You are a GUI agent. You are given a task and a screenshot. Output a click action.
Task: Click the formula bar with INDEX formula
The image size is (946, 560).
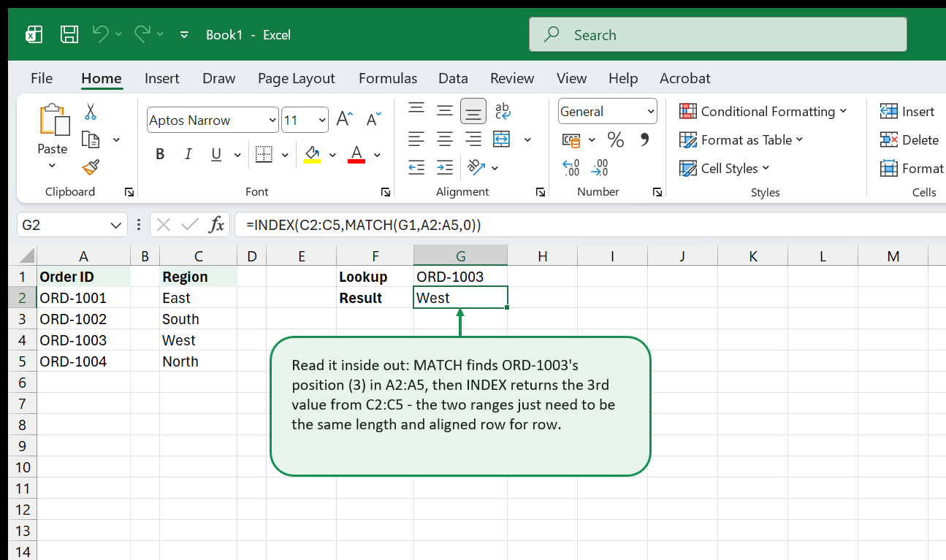590,225
